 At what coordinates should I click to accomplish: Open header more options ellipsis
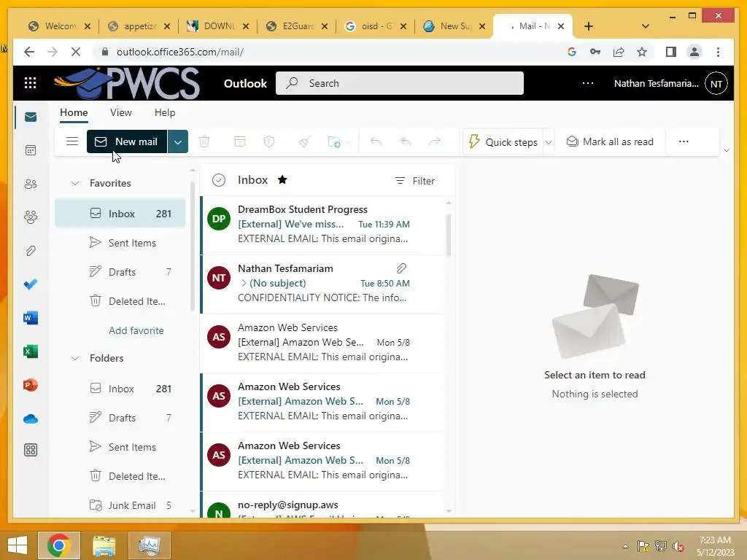[588, 83]
